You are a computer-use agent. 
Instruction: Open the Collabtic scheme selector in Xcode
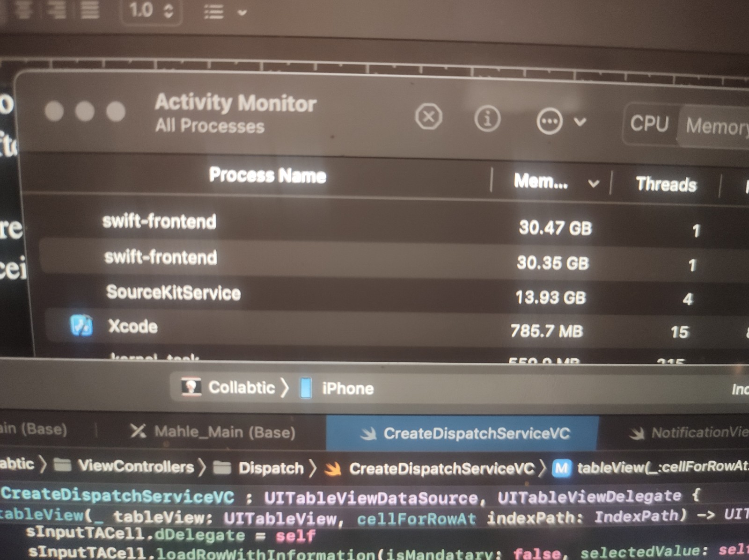(242, 387)
